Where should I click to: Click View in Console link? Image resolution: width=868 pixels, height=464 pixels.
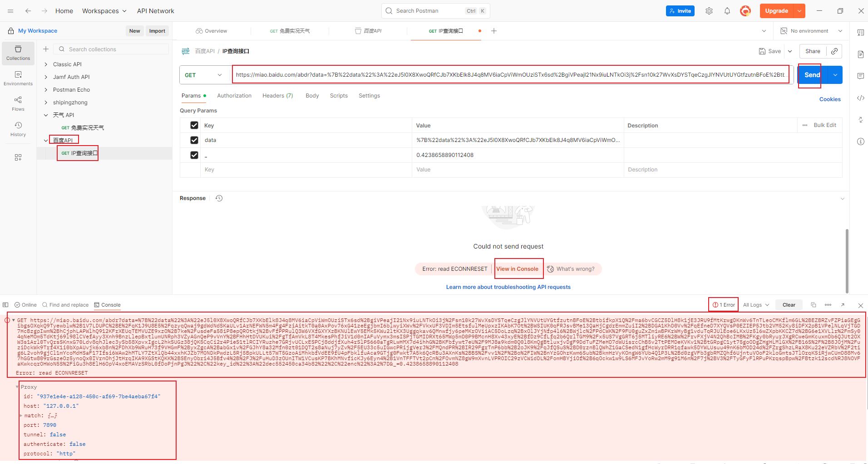coord(517,269)
